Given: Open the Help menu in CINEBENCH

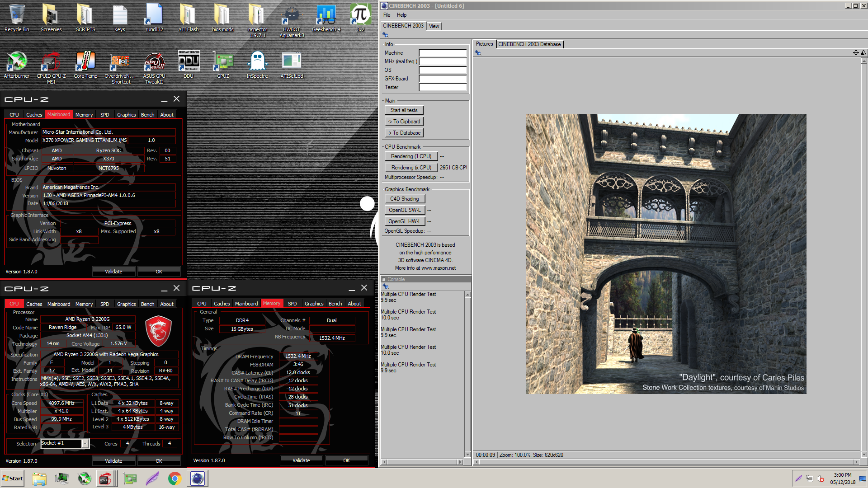Looking at the screenshot, I should tap(401, 15).
